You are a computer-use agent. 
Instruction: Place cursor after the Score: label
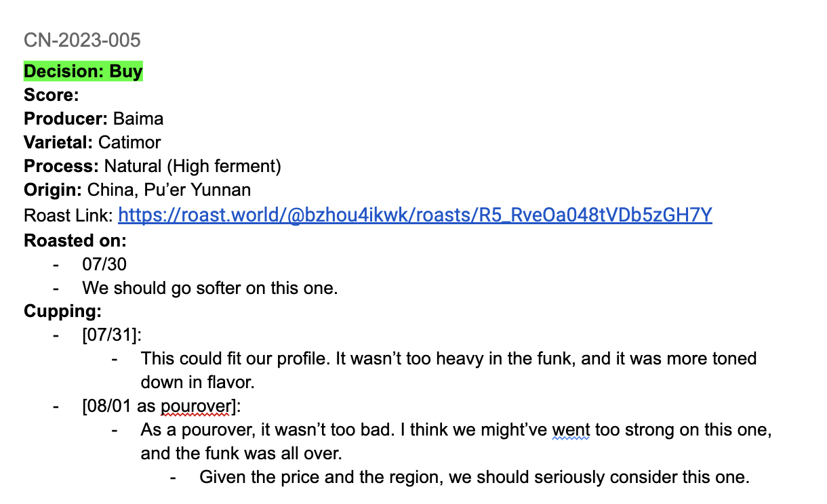pos(81,95)
